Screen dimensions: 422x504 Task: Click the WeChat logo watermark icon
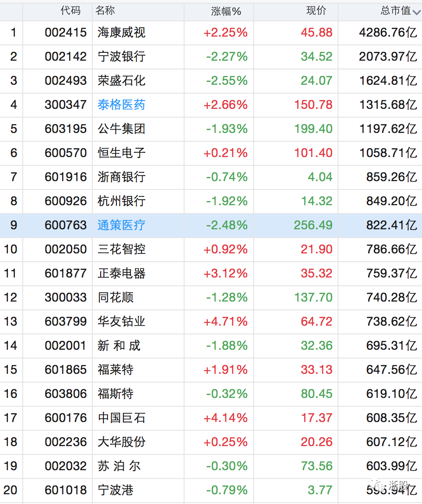click(x=378, y=486)
